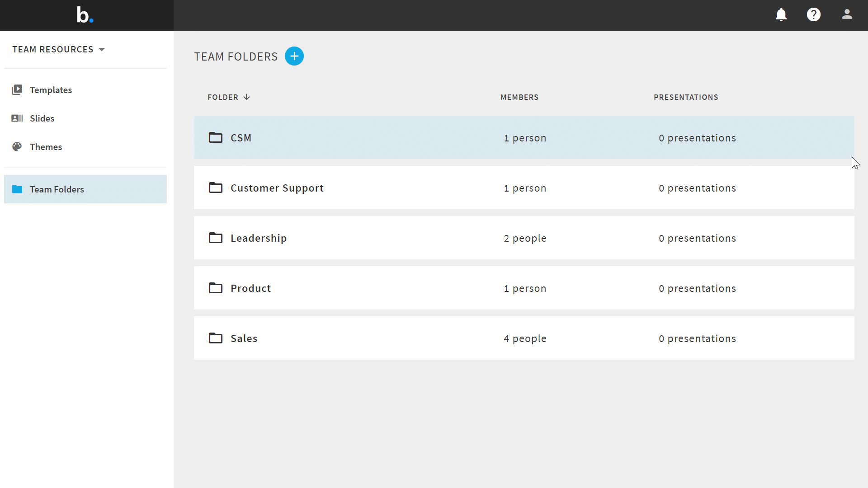Click '0 presentations' in Customer Support row

click(698, 188)
